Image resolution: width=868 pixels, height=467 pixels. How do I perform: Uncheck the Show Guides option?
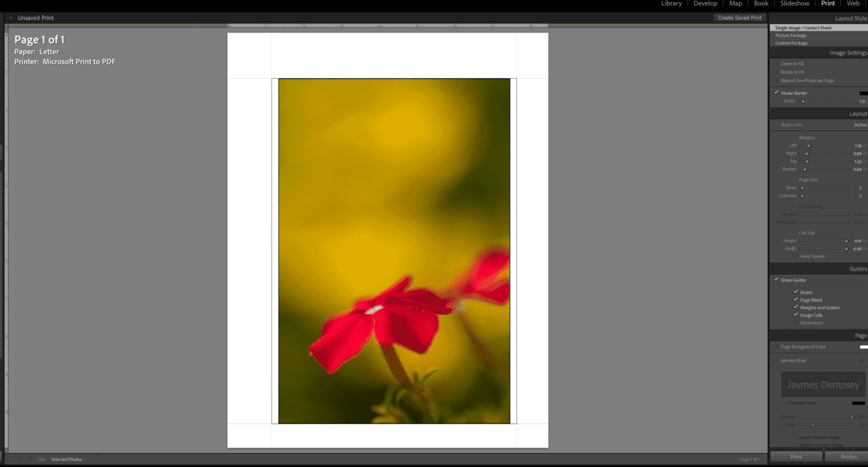tap(776, 279)
